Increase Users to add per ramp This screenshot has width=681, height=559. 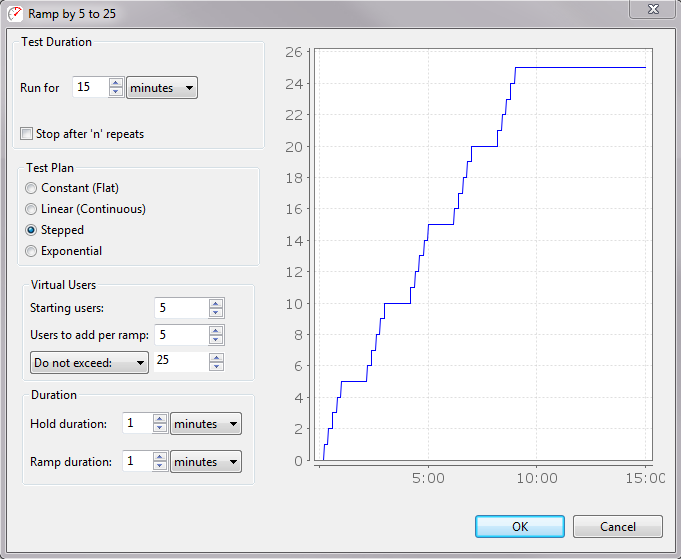[216, 330]
